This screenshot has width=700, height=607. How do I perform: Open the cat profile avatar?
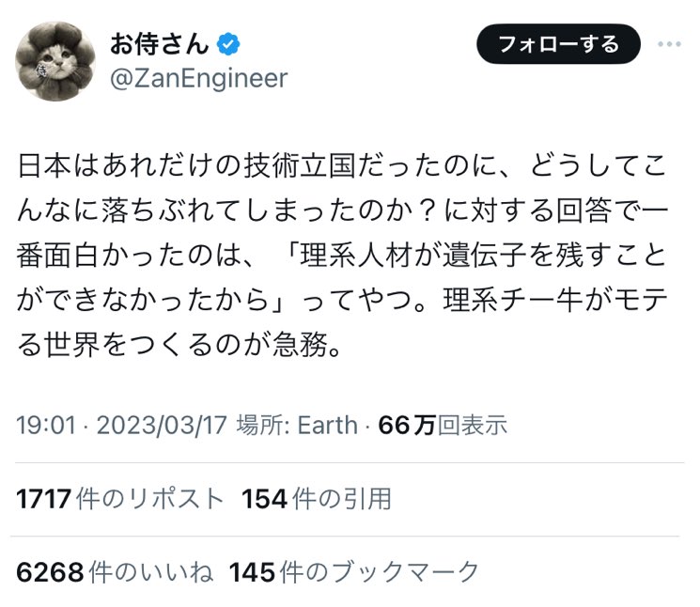pyautogui.click(x=54, y=62)
